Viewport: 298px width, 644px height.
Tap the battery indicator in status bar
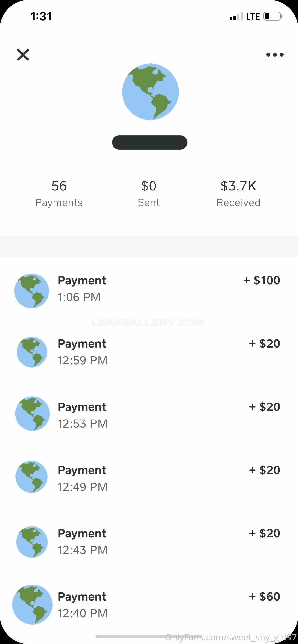[273, 17]
